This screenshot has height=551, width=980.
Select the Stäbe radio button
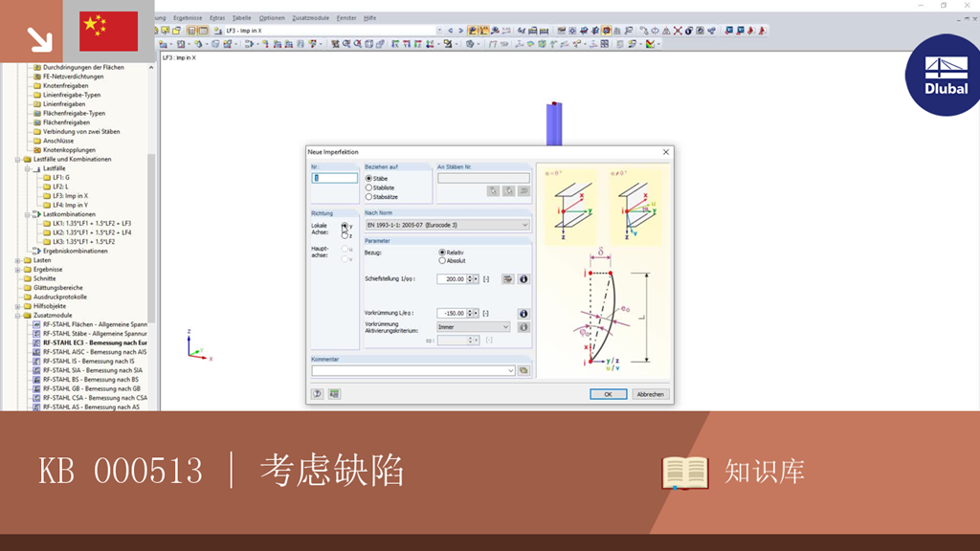coord(368,179)
